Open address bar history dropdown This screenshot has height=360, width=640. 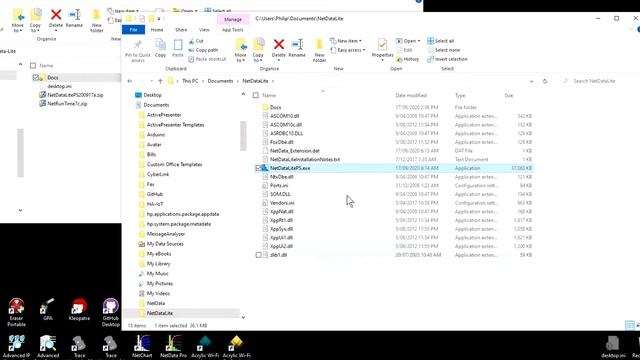pos(531,81)
